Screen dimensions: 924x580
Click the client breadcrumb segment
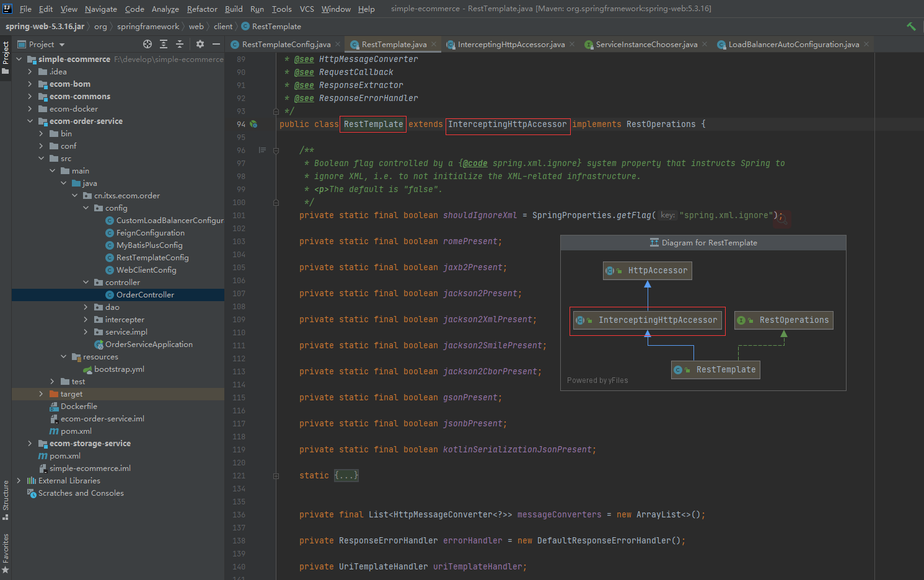coord(223,26)
